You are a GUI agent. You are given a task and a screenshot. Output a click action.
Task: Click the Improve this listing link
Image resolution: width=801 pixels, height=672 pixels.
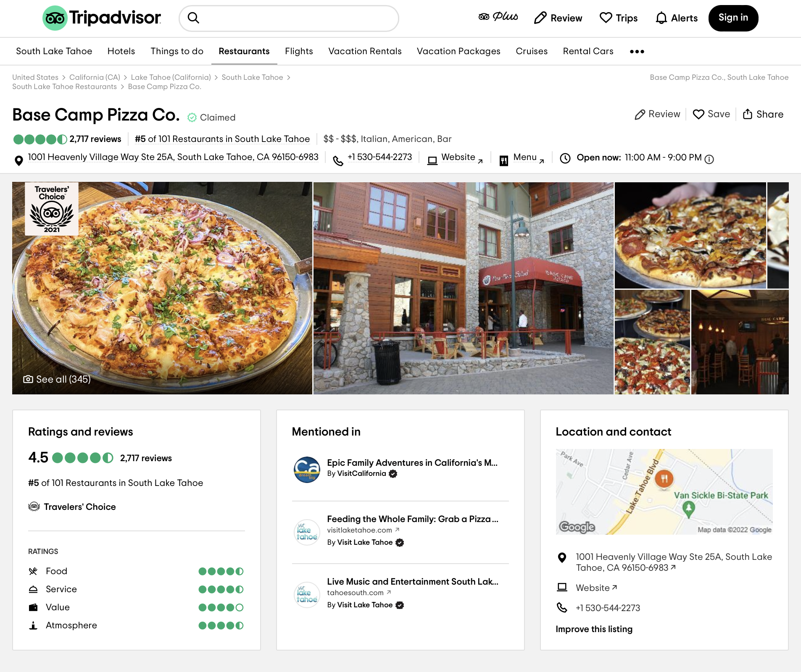[x=594, y=629]
